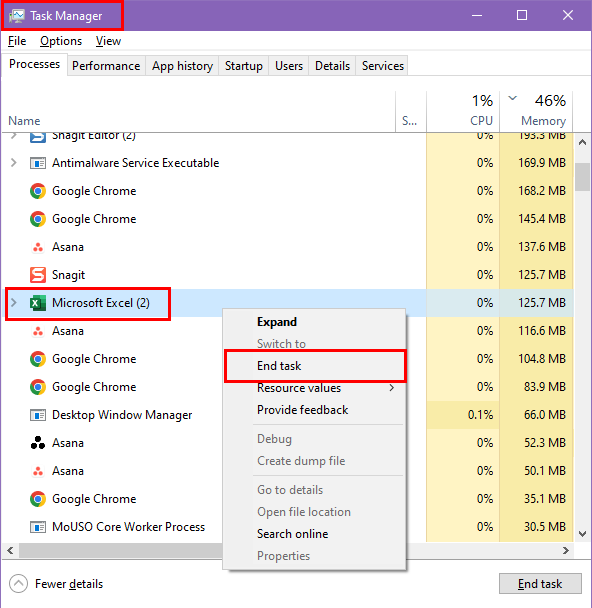The height and width of the screenshot is (608, 592).
Task: Click the vertical scrollbar down arrow
Action: [582, 534]
